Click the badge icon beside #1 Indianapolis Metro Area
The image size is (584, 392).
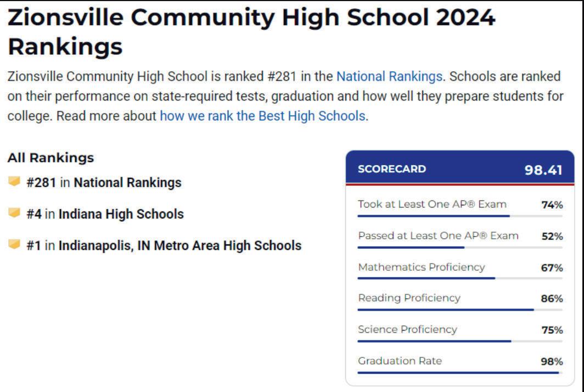click(14, 244)
